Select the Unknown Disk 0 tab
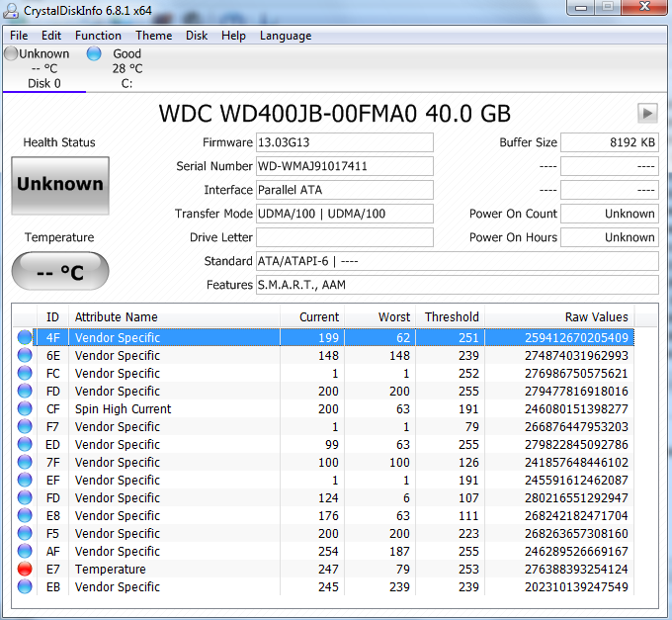The width and height of the screenshot is (672, 620). click(44, 68)
